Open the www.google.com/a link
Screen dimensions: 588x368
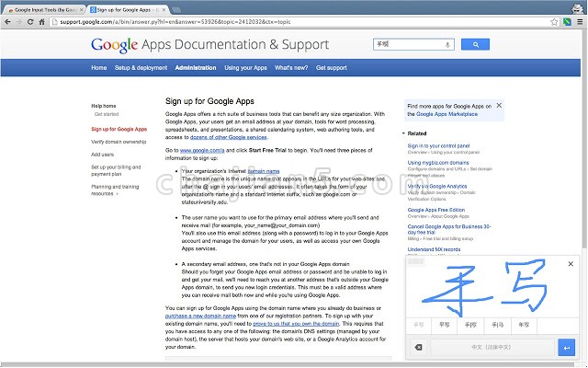[x=202, y=150]
